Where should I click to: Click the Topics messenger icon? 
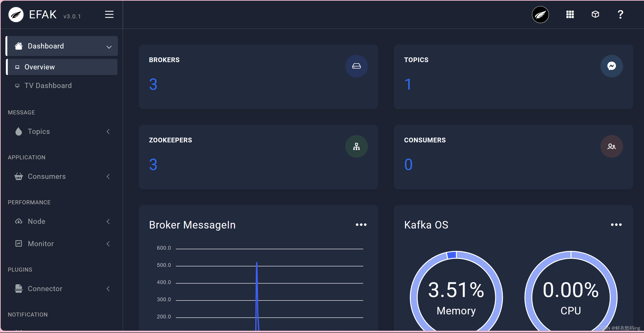pos(611,66)
